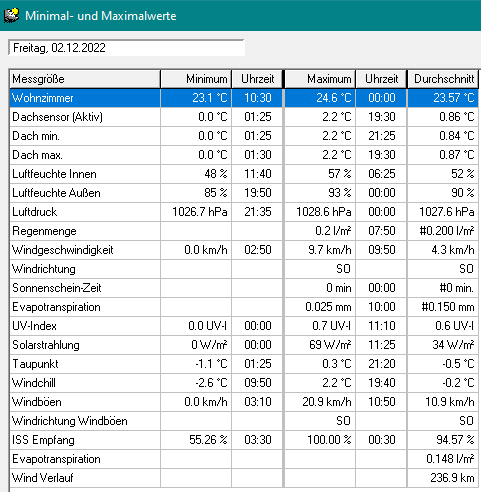The image size is (481, 492).
Task: Select the Sonnenschein-Zeit row
Action: pyautogui.click(x=244, y=288)
